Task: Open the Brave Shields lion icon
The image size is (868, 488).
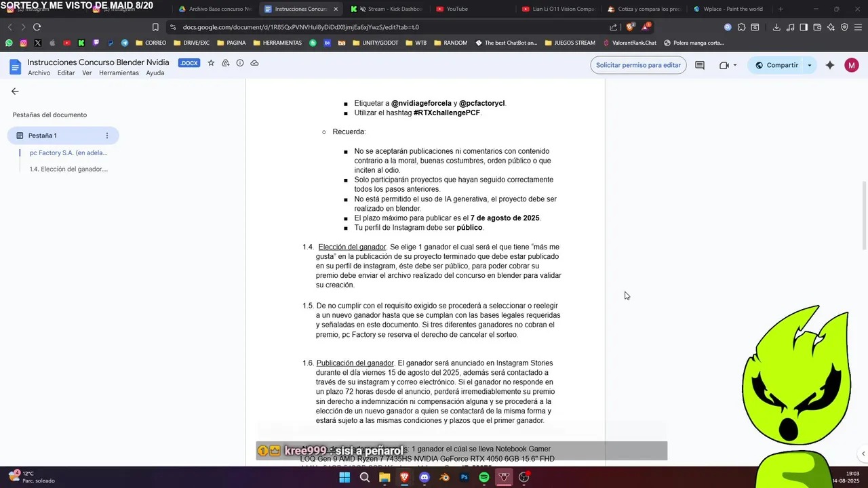Action: coord(630,27)
